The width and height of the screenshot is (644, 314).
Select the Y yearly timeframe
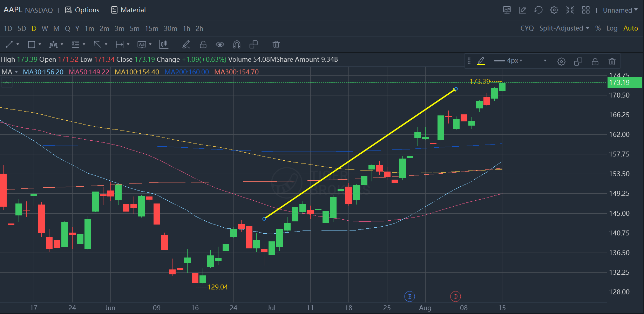point(77,28)
